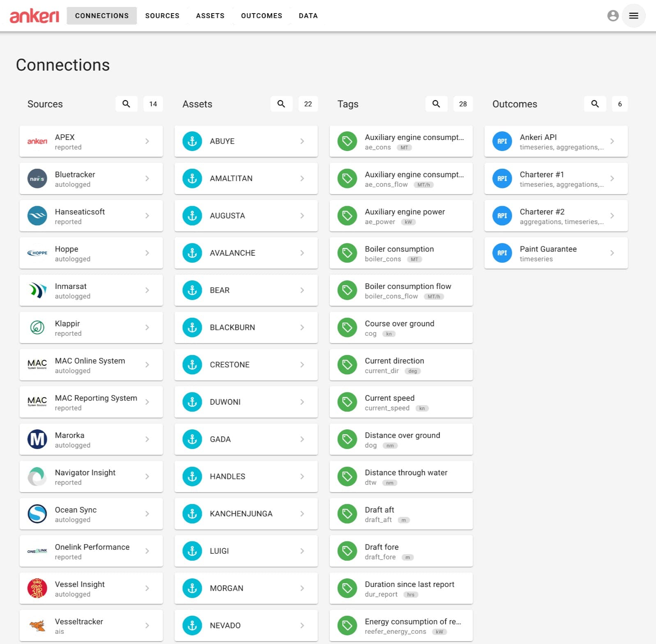Viewport: 656px width, 644px height.
Task: Switch to the Connections tab
Action: pos(102,16)
